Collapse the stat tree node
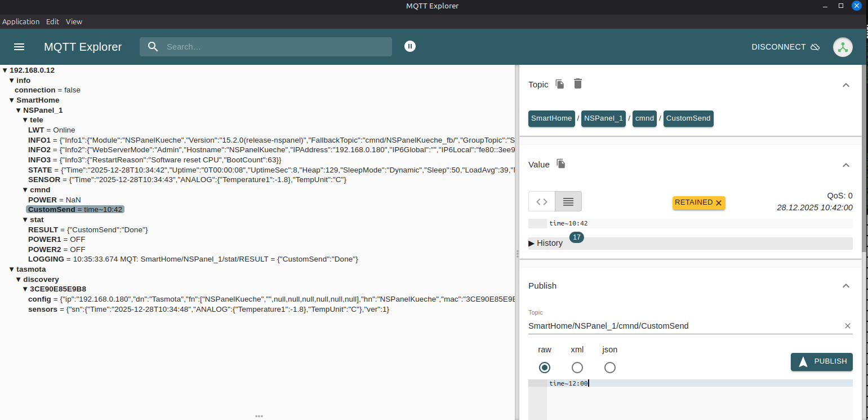Screen dimensions: 868x420 pyautogui.click(x=25, y=220)
